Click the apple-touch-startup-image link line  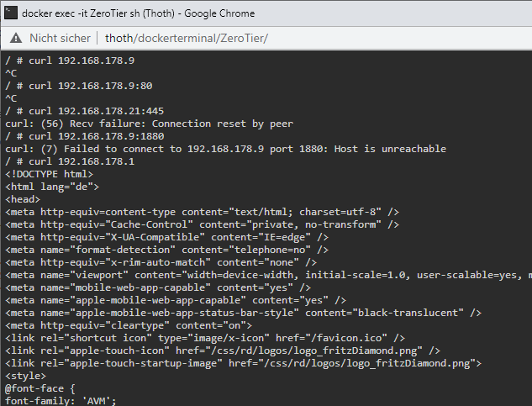[243, 363]
